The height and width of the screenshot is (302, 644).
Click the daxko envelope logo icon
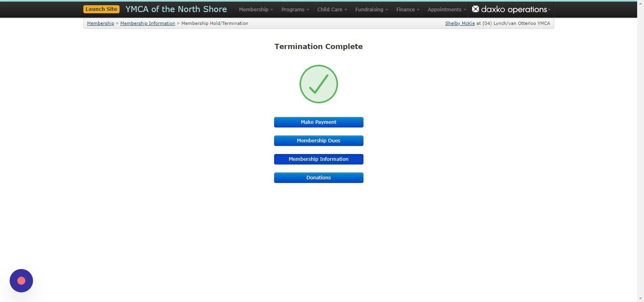click(475, 9)
